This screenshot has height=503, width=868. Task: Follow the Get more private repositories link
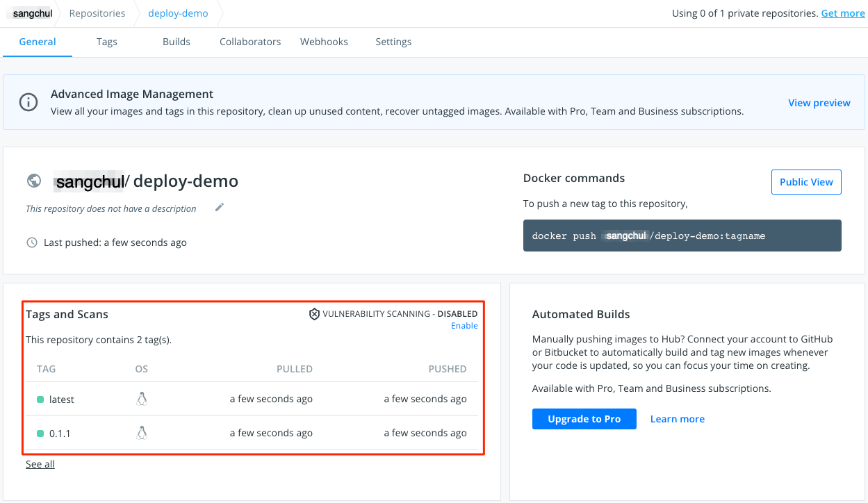(843, 13)
